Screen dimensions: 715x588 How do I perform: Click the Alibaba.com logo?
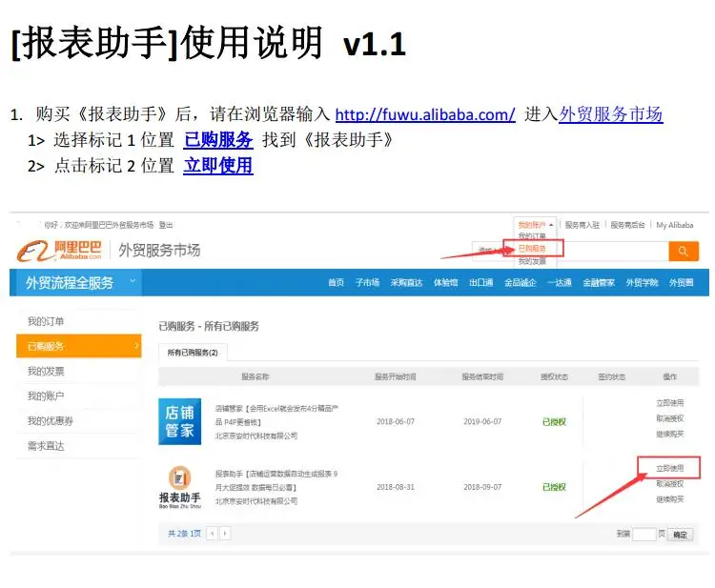click(59, 251)
